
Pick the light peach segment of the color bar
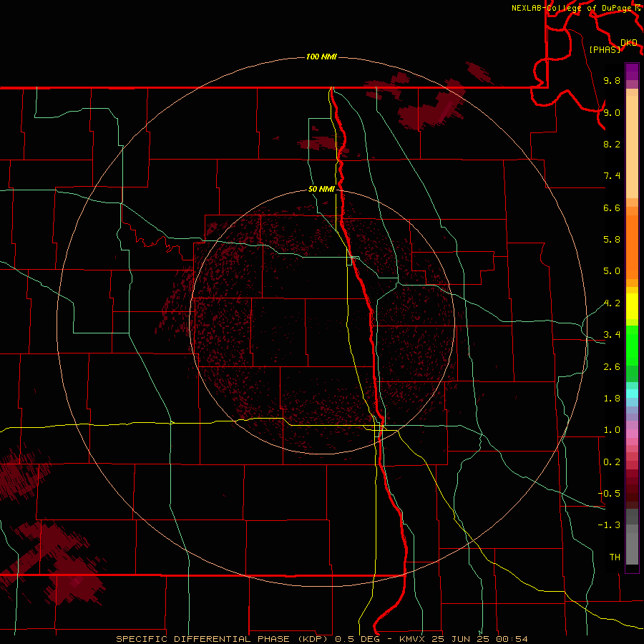point(632,147)
